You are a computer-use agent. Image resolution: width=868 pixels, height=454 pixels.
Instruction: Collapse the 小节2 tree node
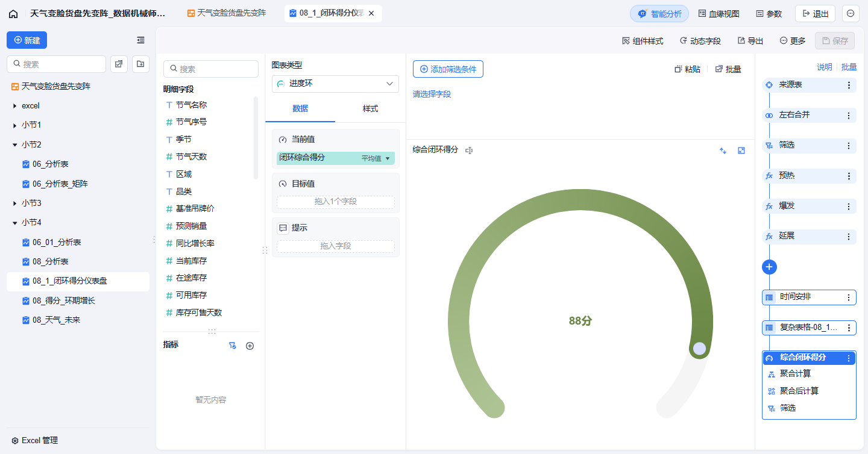[15, 145]
